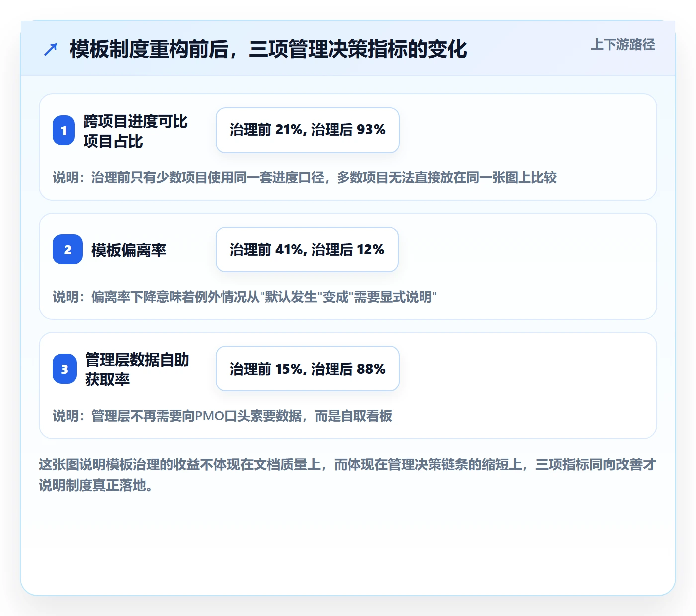
Task: Click the number 3 badge
Action: [65, 369]
